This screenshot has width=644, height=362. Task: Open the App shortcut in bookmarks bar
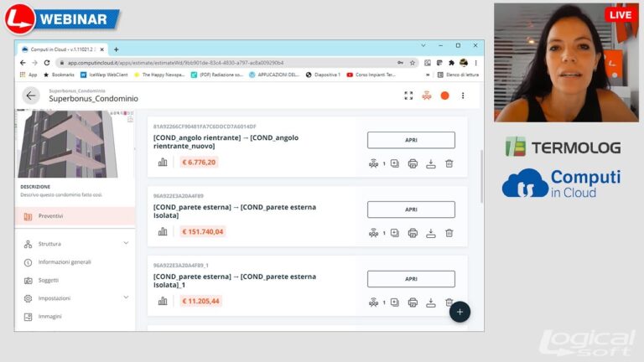coord(29,75)
